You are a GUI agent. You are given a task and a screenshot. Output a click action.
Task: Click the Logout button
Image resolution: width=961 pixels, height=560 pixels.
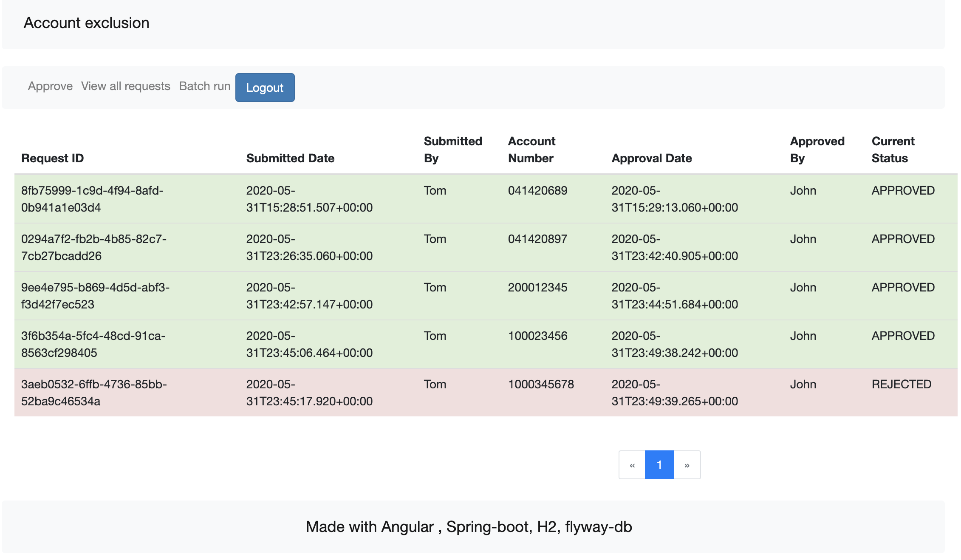tap(264, 88)
